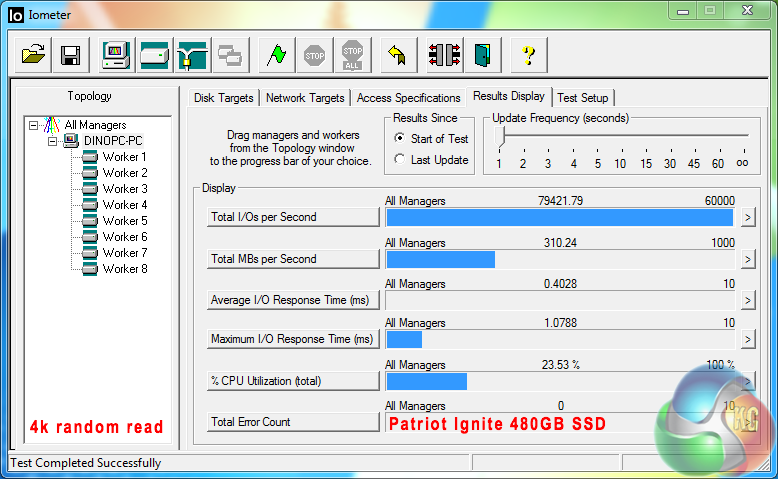Click the 0.4028 response time value

click(560, 284)
